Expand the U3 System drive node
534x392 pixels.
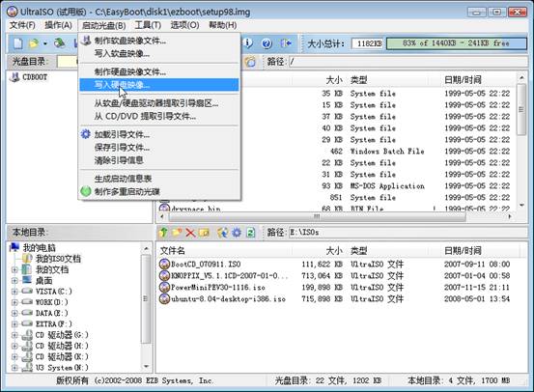[14, 368]
